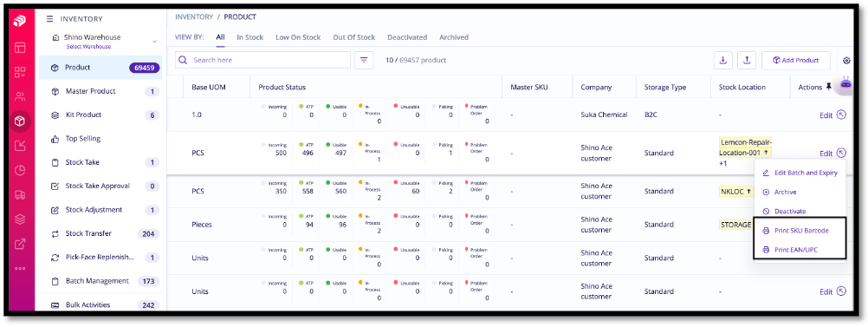Click the pin icon in Actions column
The width and height of the screenshot is (868, 327).
828,87
